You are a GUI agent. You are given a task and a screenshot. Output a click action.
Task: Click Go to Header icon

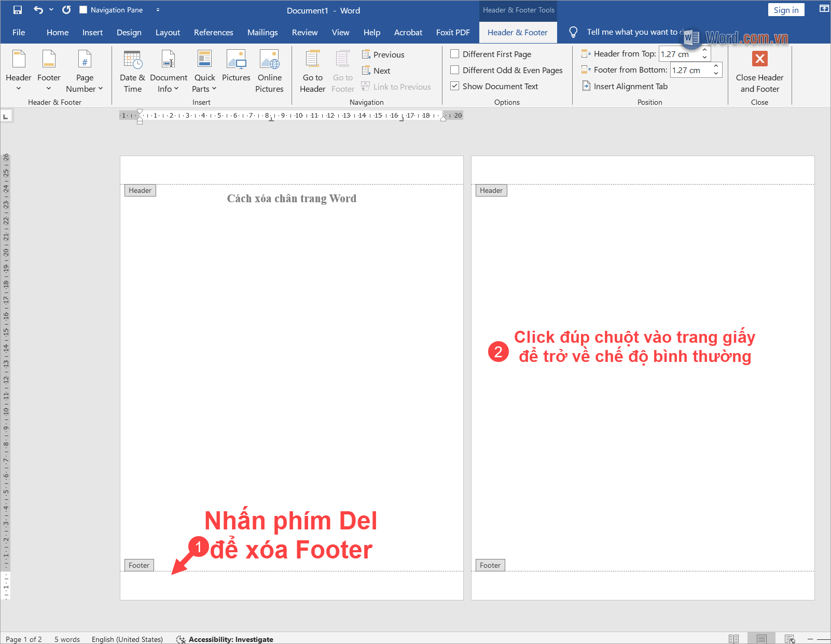pyautogui.click(x=312, y=59)
